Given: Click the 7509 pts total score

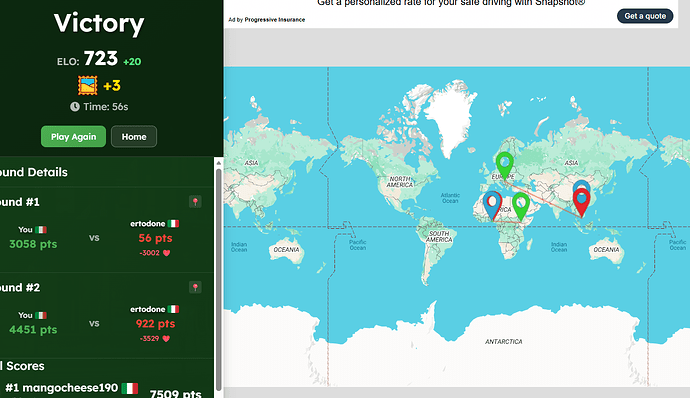Looking at the screenshot, I should click(175, 394).
